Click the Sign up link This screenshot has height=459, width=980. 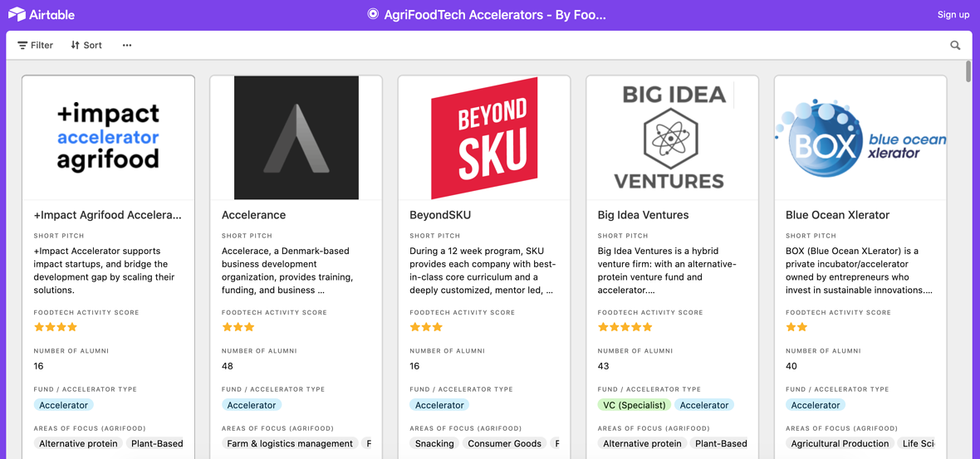[x=953, y=14]
